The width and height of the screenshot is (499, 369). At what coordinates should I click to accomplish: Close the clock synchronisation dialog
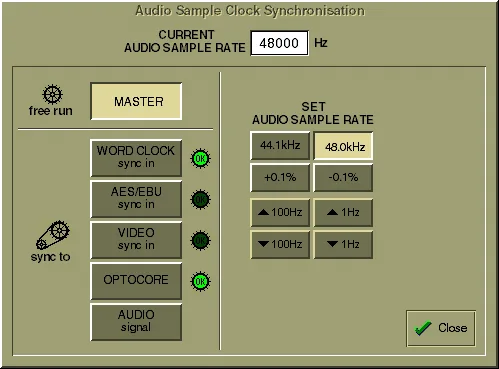(441, 328)
